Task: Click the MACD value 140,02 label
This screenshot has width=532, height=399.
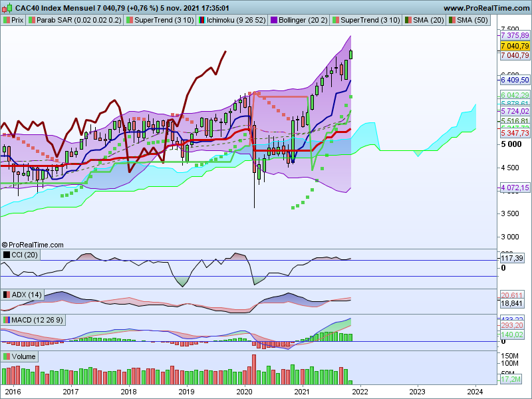Action: click(512, 334)
